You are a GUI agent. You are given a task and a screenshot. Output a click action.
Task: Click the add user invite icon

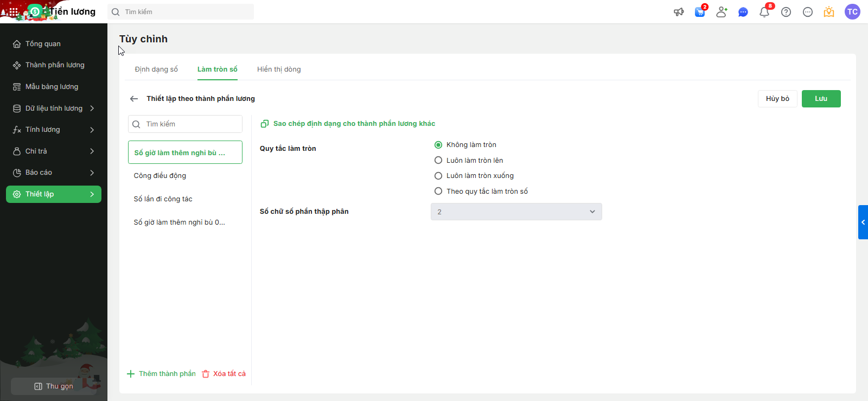point(722,12)
